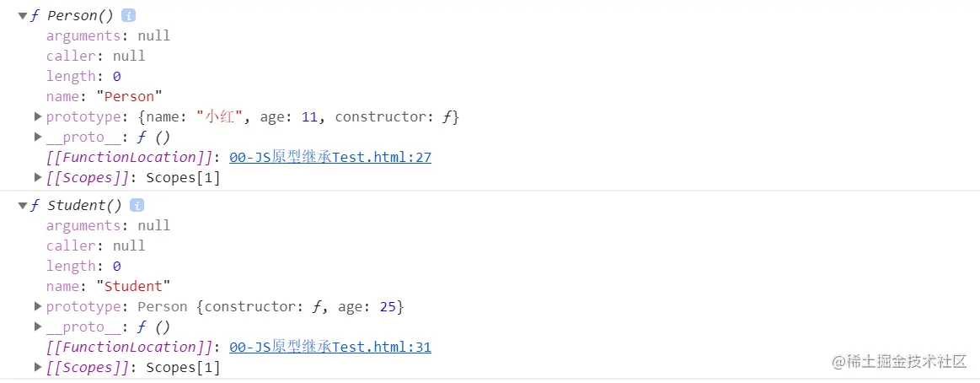Expand Person's [[Scopes]] entry
The width and height of the screenshot is (980, 383).
(x=38, y=178)
